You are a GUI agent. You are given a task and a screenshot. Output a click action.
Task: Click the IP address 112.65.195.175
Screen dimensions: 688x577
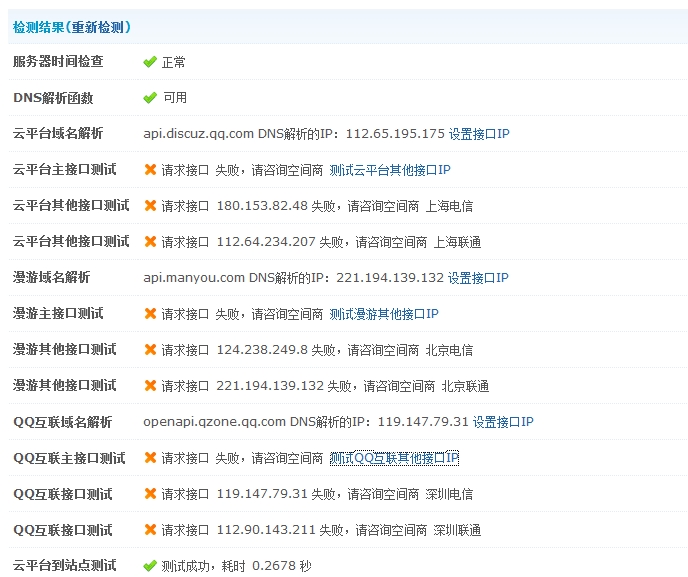coord(395,133)
